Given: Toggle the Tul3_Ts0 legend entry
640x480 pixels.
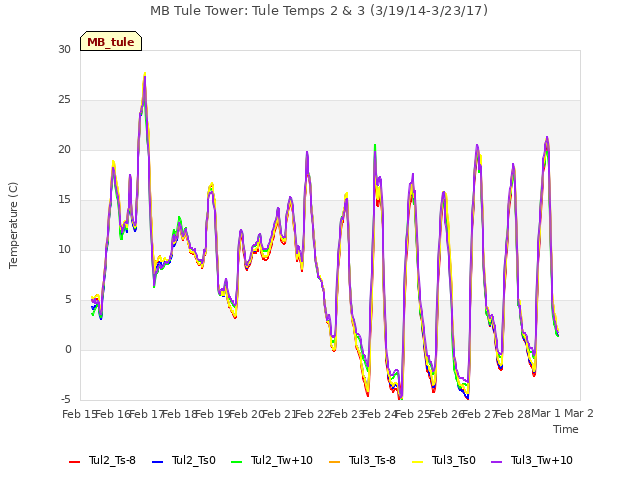Looking at the screenshot, I should [444, 460].
